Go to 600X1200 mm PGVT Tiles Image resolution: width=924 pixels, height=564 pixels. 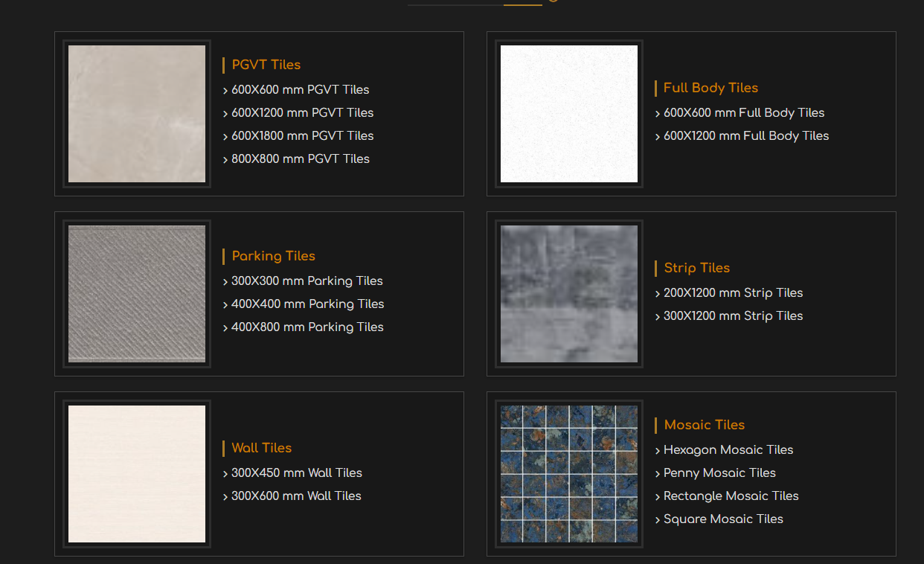[x=302, y=113]
